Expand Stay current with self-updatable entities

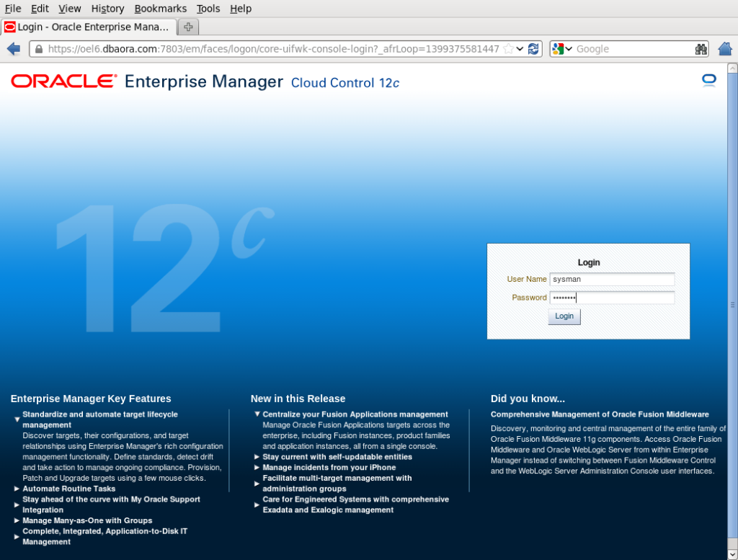point(257,457)
